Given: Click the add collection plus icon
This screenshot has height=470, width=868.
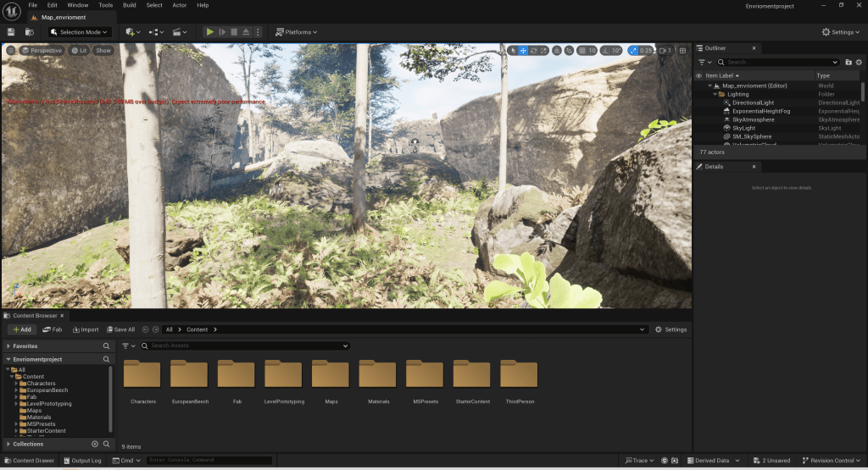Looking at the screenshot, I should 95,444.
